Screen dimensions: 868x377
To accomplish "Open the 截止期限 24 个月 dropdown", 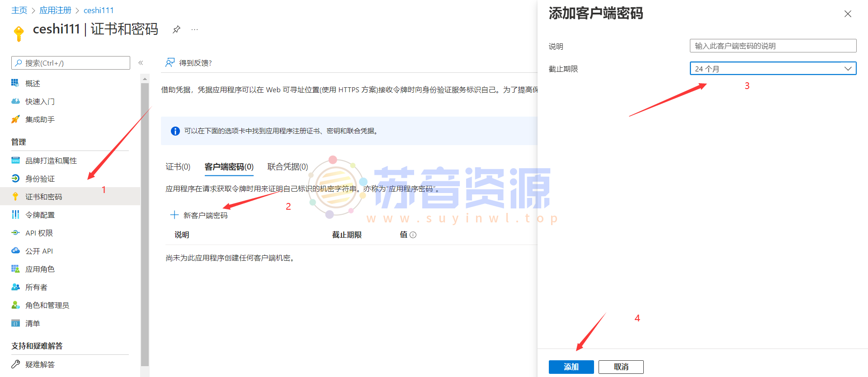I will 773,69.
